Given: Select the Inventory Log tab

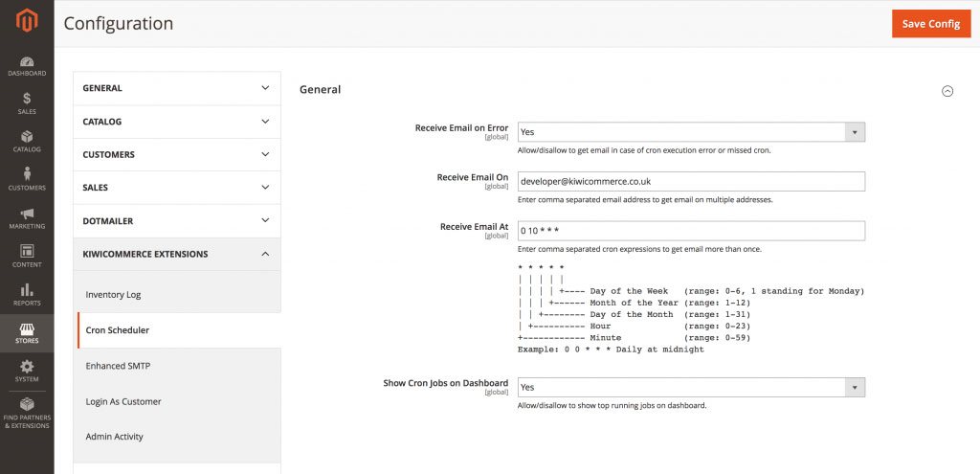Looking at the screenshot, I should [113, 295].
